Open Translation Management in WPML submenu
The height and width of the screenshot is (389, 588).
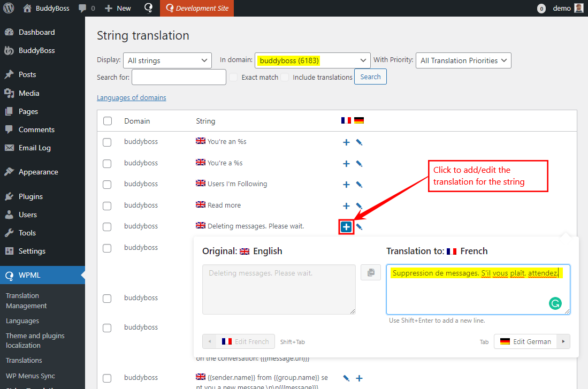pyautogui.click(x=26, y=301)
